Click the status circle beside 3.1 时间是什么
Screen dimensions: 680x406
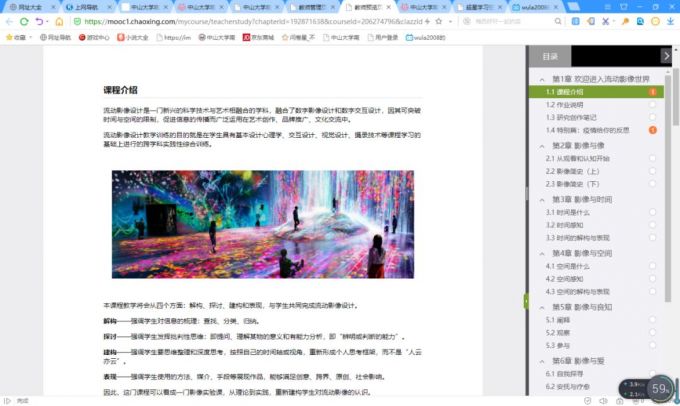(x=652, y=212)
